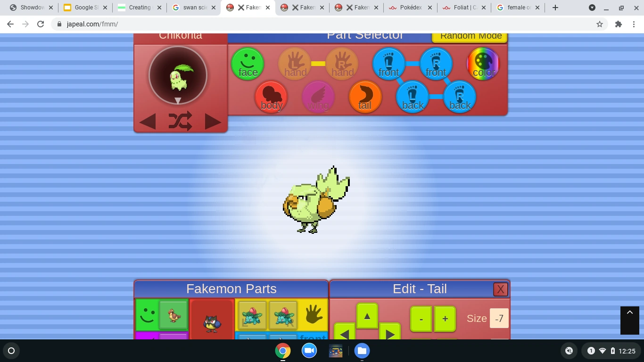Click the tail Size value field
Viewport: 644px width, 362px height.
point(499,319)
